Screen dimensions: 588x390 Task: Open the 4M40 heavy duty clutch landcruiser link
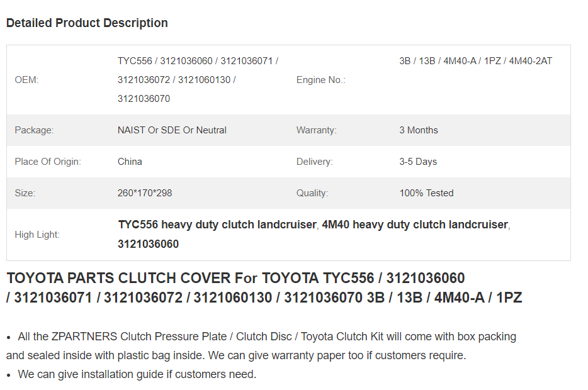coord(415,225)
